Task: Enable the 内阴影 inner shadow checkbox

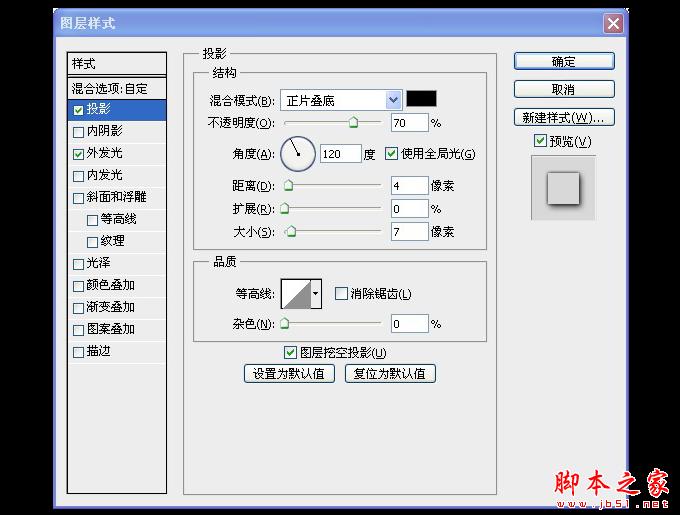Action: pos(78,132)
